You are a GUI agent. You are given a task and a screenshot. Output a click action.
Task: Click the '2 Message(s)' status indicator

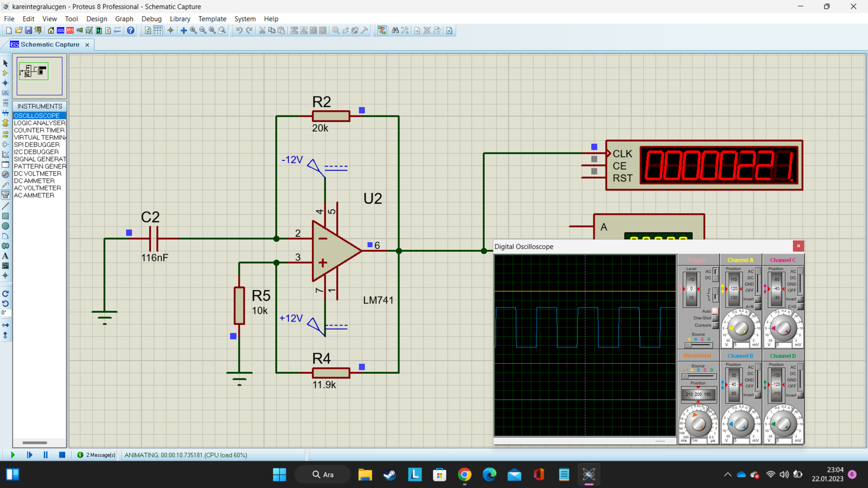pyautogui.click(x=97, y=455)
